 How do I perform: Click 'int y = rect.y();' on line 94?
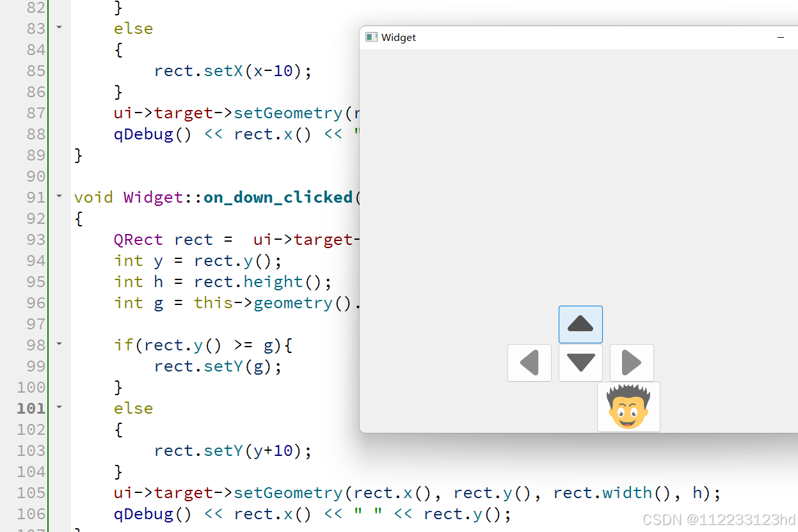(198, 260)
